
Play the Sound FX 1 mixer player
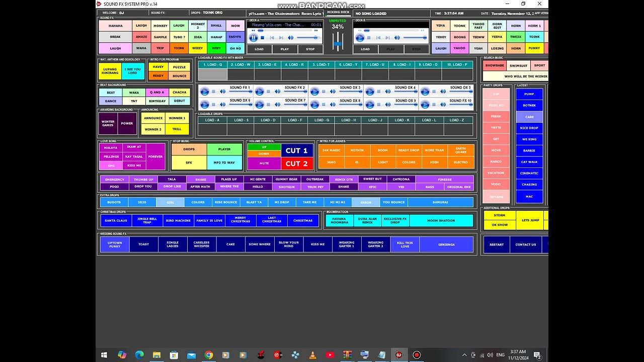pyautogui.click(x=205, y=91)
